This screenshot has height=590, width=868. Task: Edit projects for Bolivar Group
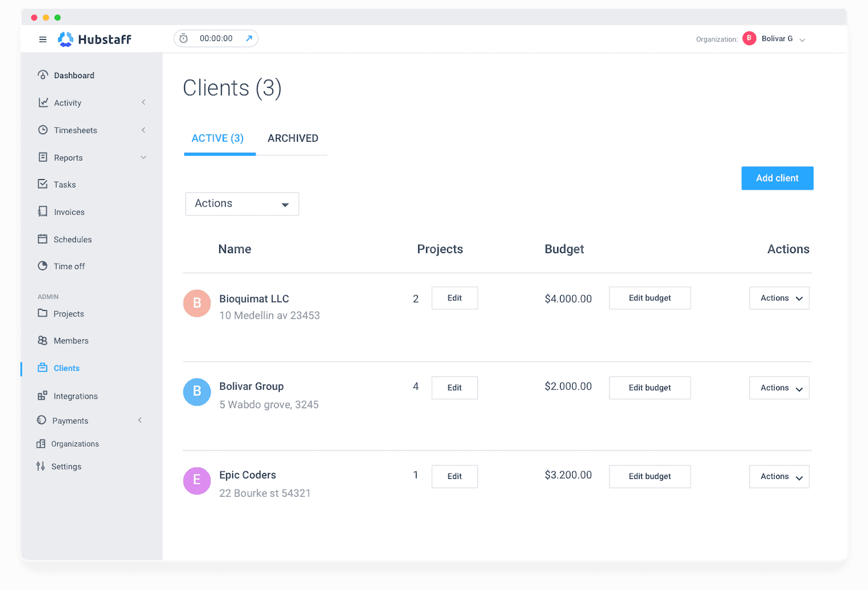(455, 388)
